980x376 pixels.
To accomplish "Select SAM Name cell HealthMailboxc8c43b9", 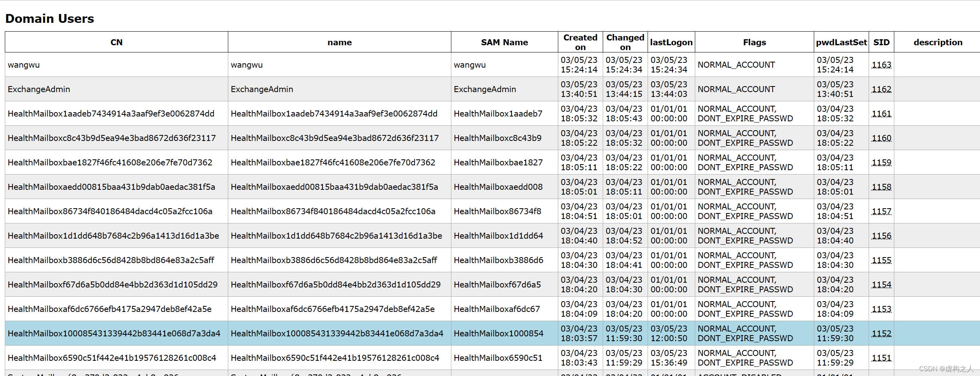I will (x=505, y=138).
